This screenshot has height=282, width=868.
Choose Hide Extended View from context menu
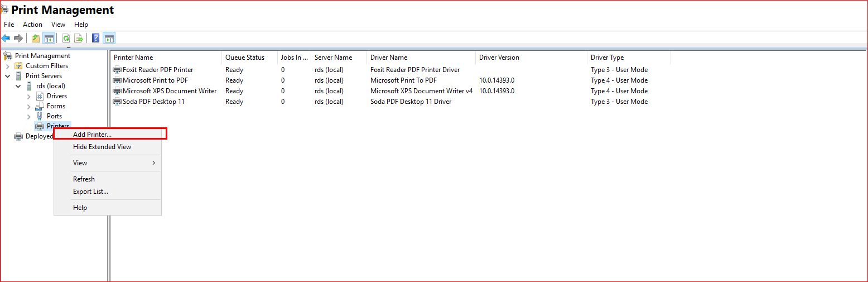click(x=108, y=147)
